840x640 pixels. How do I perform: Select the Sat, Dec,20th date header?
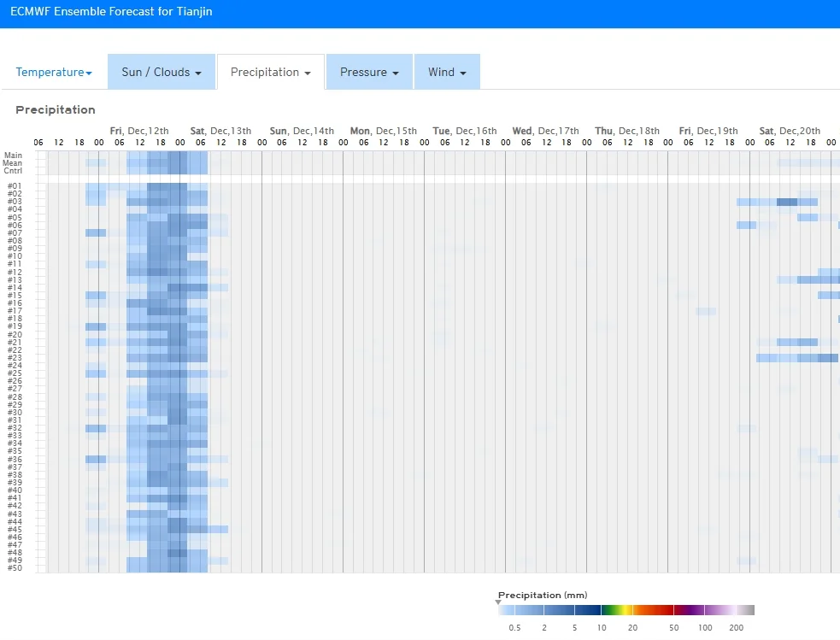pyautogui.click(x=790, y=131)
